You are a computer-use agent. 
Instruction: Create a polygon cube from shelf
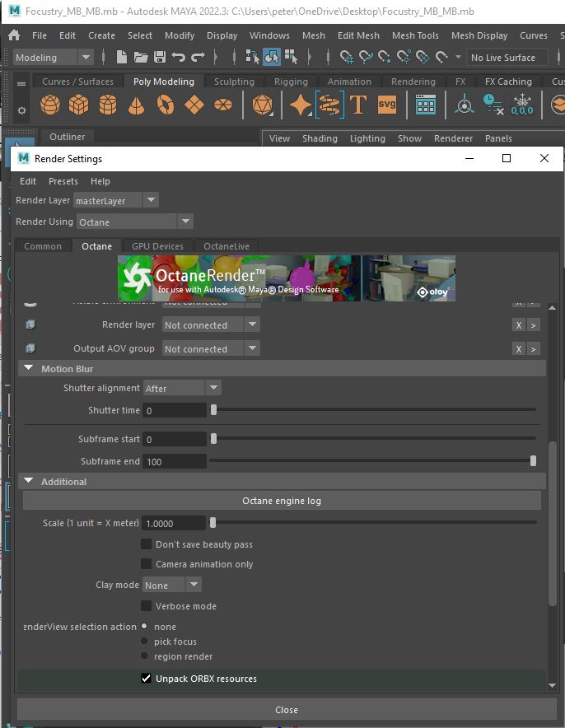78,105
